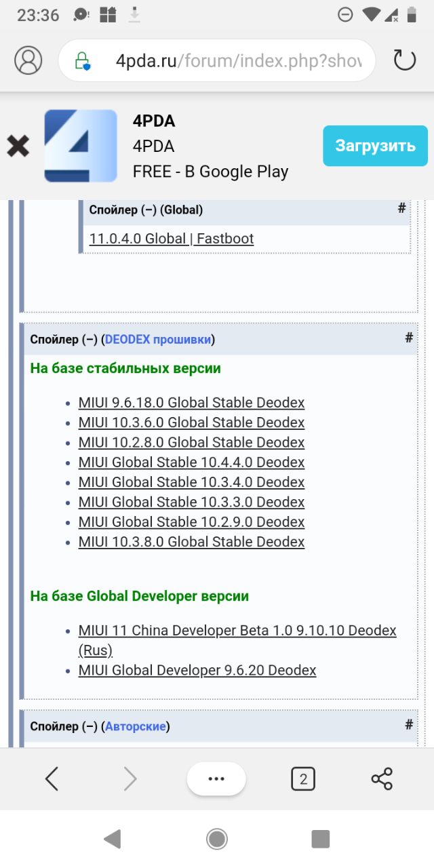
Task: Open the browser account profile icon
Action: [28, 60]
